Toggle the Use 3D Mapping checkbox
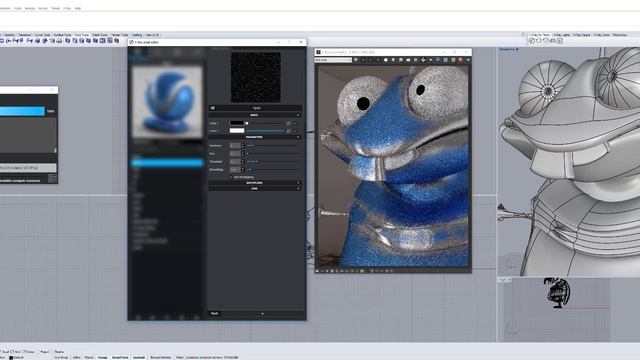The image size is (640, 360). (231, 177)
